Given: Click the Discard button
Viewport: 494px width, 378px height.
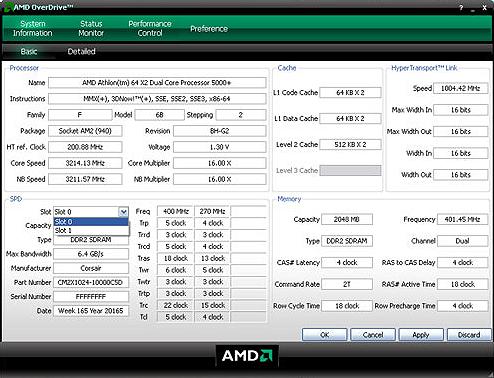Looking at the screenshot, I should point(469,335).
